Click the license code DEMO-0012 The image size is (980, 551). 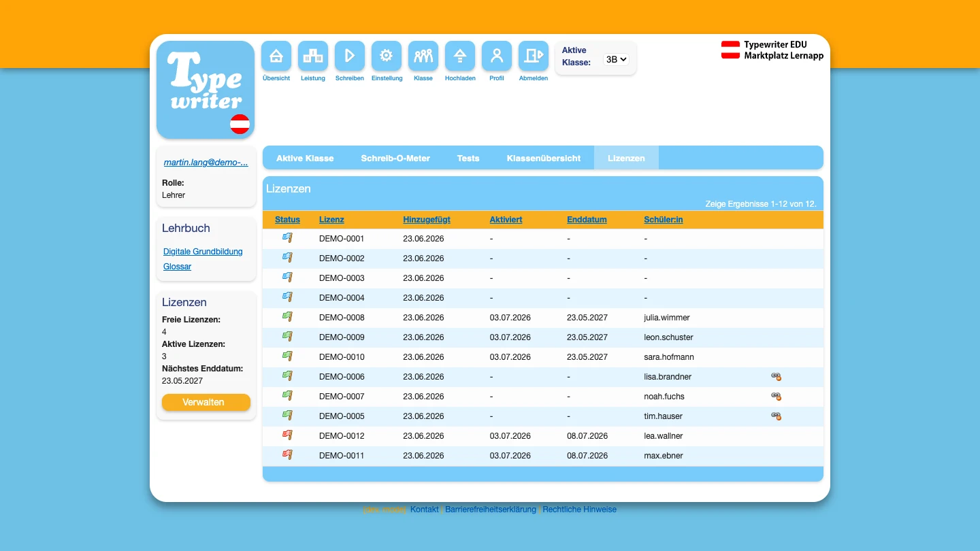pos(342,436)
